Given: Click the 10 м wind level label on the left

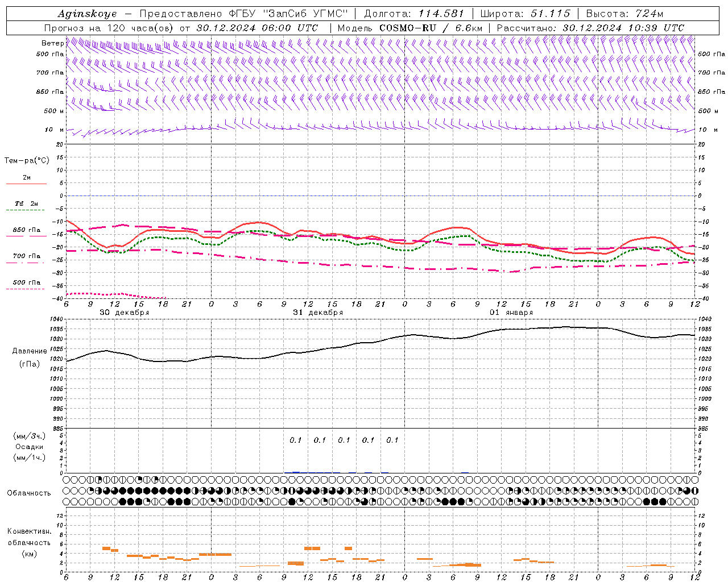Looking at the screenshot, I should coord(54,130).
